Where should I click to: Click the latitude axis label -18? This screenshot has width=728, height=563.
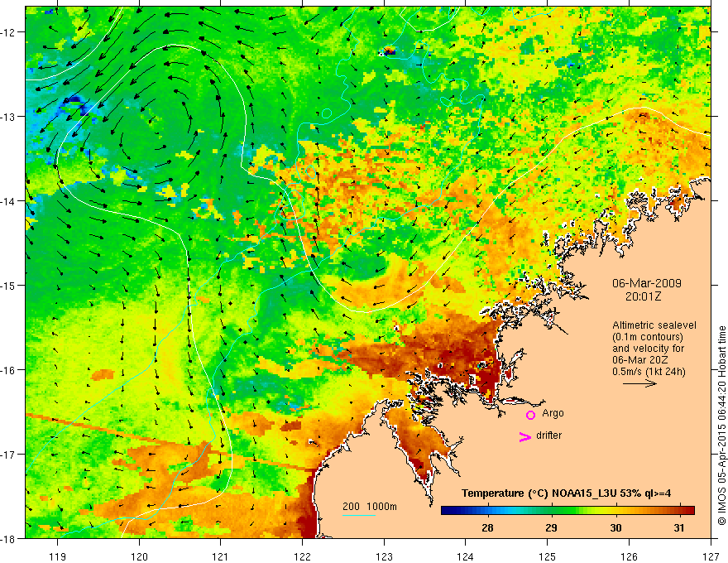(x=9, y=538)
